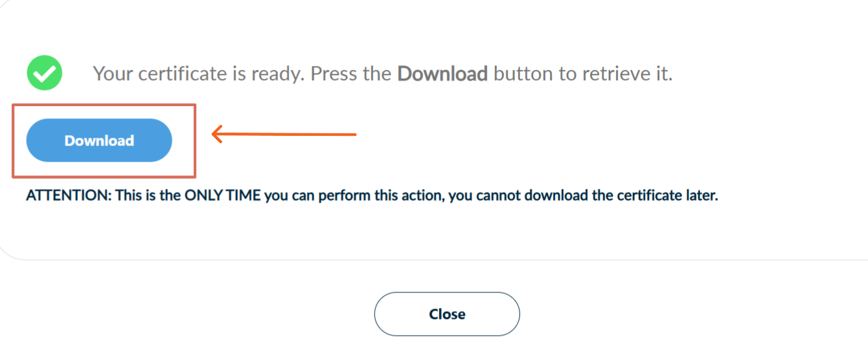Click the arrowhead tip of orange arrow
868x339 pixels.
click(x=214, y=135)
